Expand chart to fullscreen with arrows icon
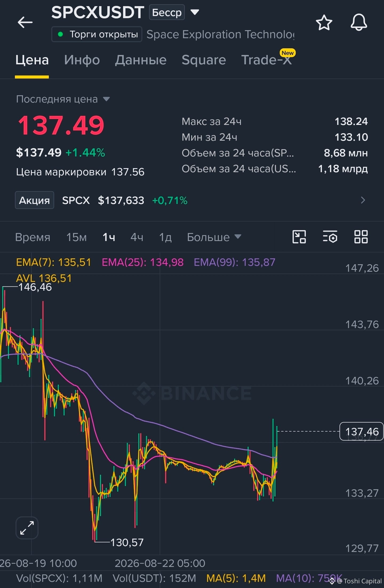384x588 pixels. click(27, 528)
